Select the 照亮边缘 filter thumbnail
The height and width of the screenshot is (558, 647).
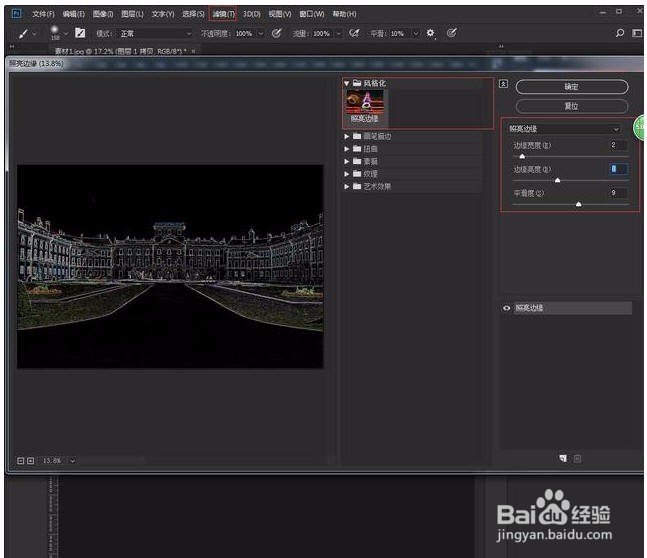(365, 107)
